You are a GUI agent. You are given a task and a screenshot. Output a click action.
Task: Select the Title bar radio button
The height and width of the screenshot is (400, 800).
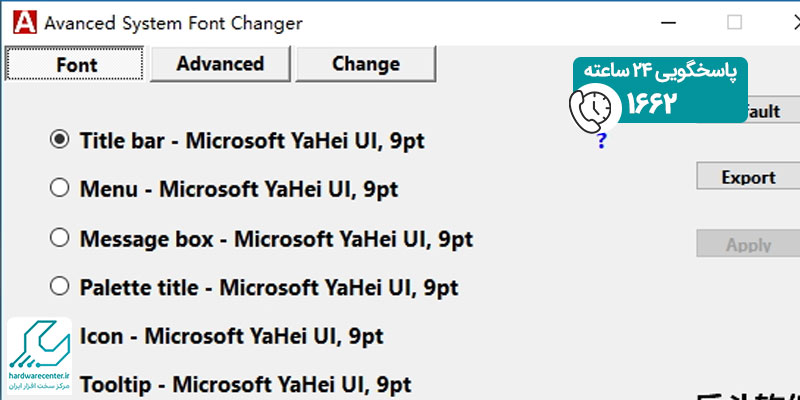[60, 139]
